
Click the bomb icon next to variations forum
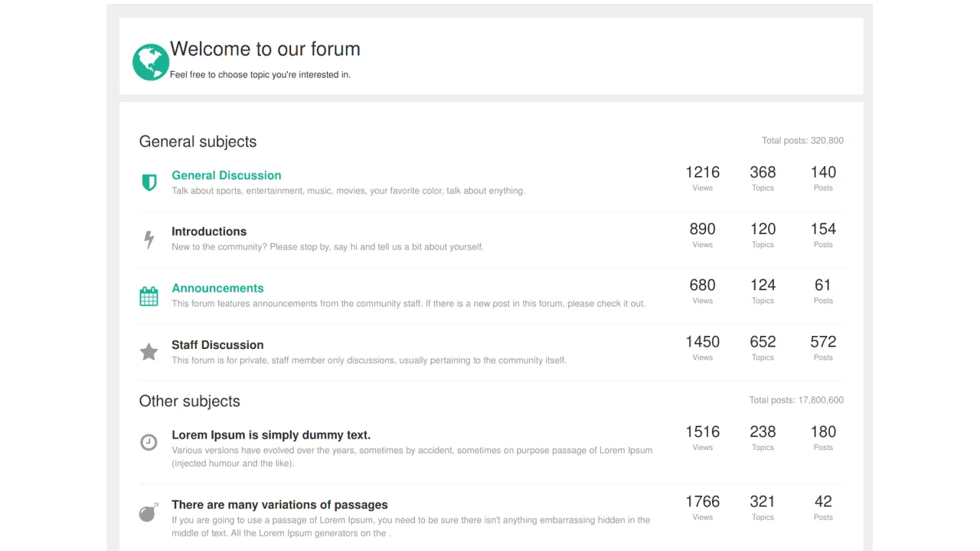pos(149,513)
